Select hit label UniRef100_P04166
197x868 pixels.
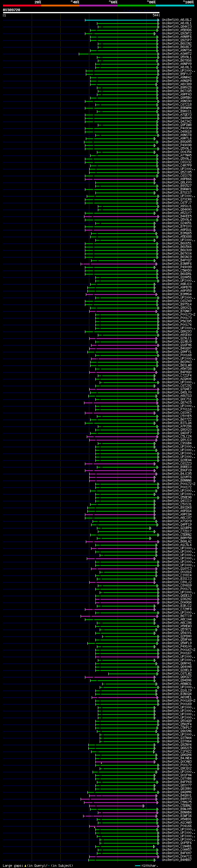177,826
